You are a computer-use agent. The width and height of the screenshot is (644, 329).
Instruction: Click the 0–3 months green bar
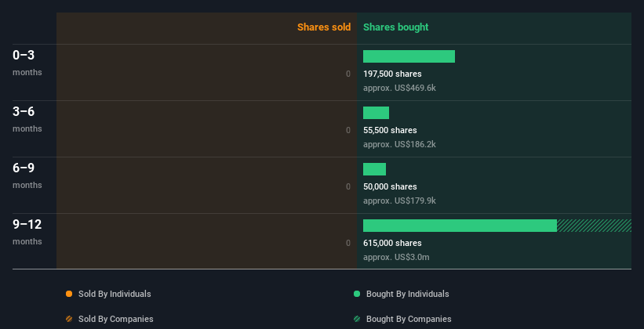click(409, 56)
